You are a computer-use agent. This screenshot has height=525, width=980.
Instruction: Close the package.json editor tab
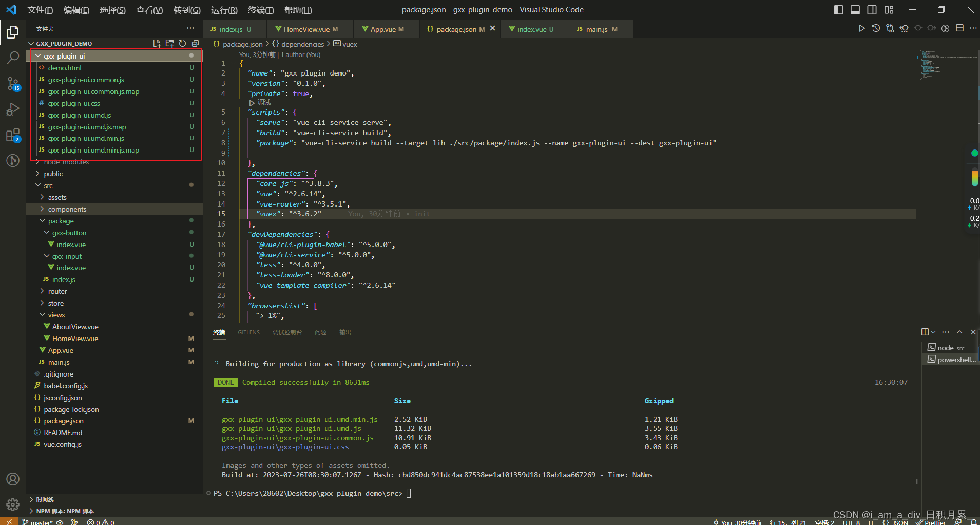493,29
